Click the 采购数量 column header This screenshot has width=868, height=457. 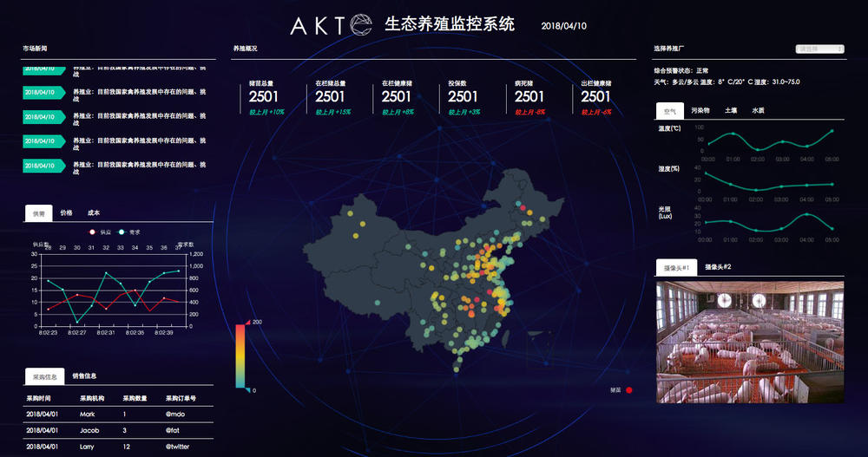[135, 398]
